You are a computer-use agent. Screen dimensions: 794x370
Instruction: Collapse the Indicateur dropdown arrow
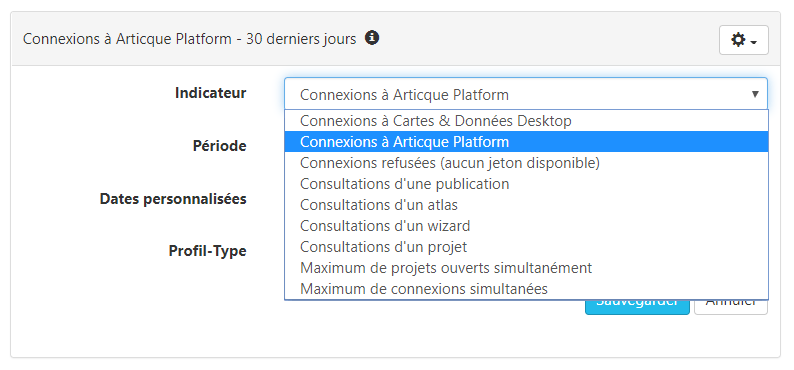pyautogui.click(x=755, y=94)
